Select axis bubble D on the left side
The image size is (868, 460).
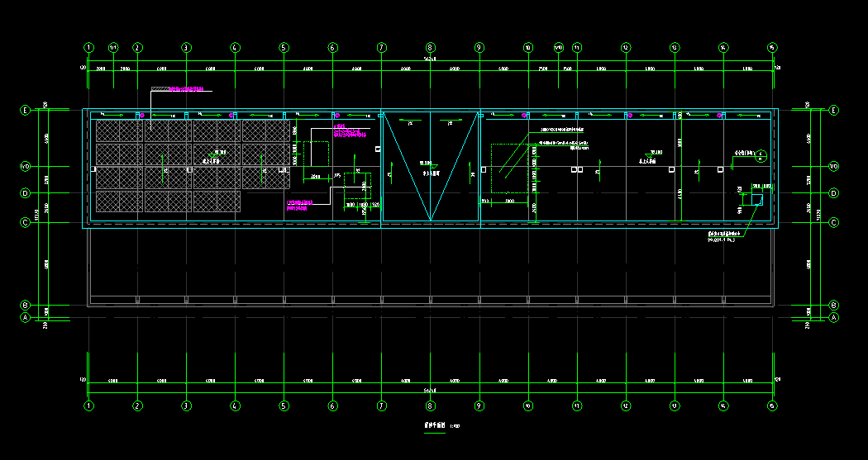tap(25, 193)
